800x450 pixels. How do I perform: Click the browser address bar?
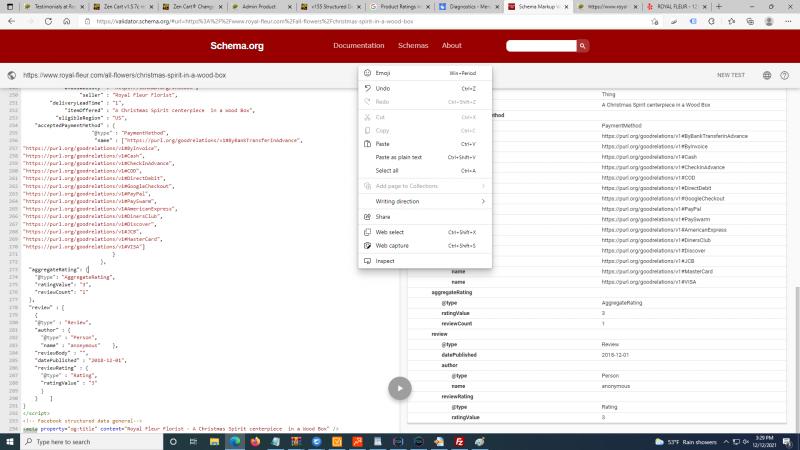coord(367,21)
